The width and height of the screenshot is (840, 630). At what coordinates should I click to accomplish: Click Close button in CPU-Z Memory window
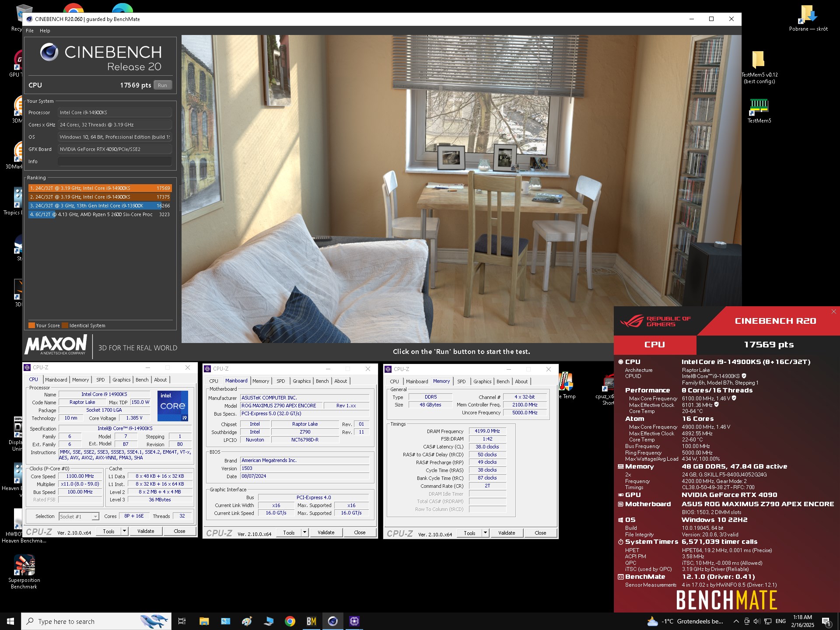(x=540, y=533)
